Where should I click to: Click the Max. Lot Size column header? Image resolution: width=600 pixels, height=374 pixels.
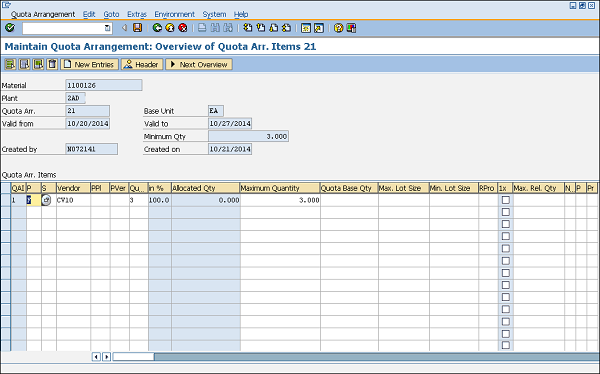(404, 188)
